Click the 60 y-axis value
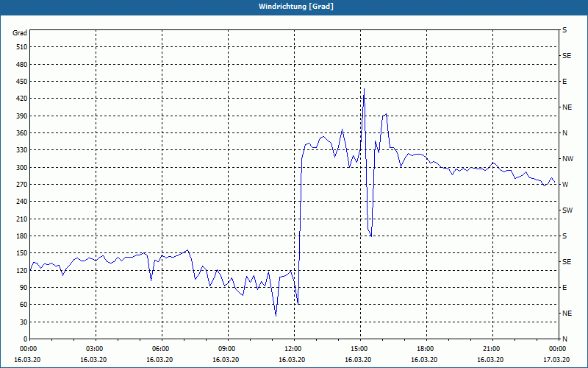This screenshot has height=368, width=588. click(24, 304)
